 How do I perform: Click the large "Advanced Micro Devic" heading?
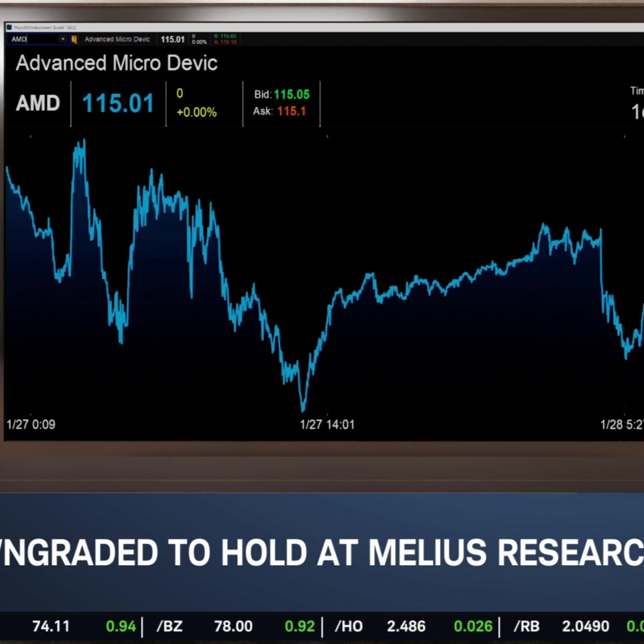point(117,63)
